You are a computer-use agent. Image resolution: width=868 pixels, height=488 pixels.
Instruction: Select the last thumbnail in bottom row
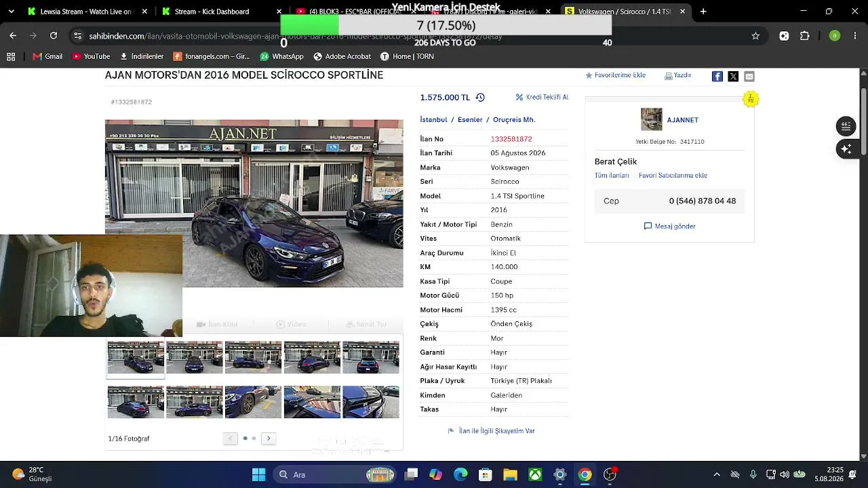tap(371, 402)
